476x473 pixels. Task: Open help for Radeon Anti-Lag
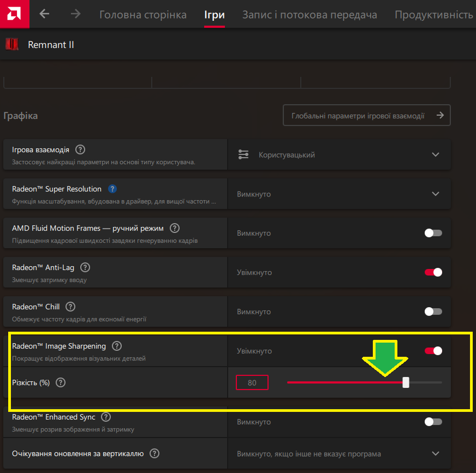(85, 268)
